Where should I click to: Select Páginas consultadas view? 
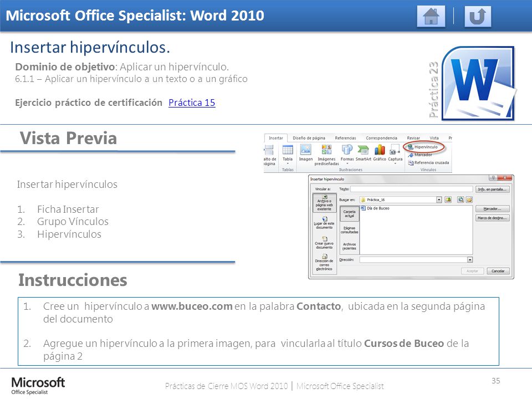click(350, 230)
